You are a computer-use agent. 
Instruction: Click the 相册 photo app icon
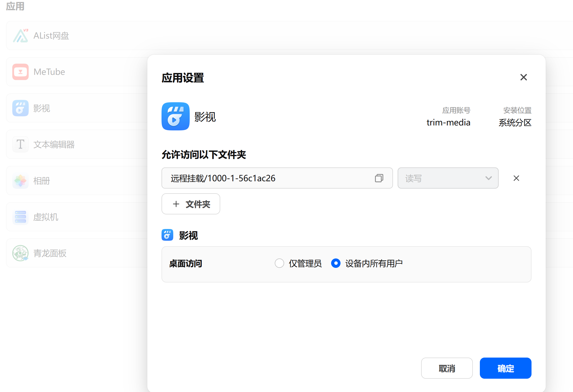(20, 180)
